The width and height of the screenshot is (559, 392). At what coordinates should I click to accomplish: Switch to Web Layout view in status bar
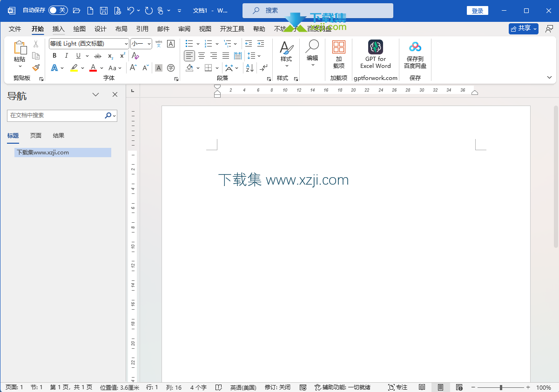(x=459, y=387)
